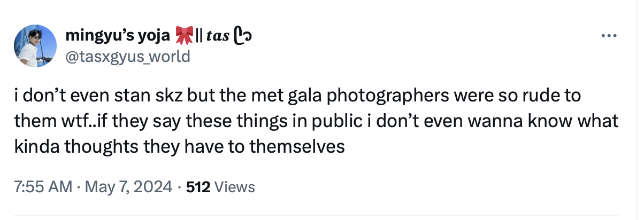This screenshot has width=644, height=220.
Task: Click the red ribbon emoji in the name
Action: pos(184,36)
